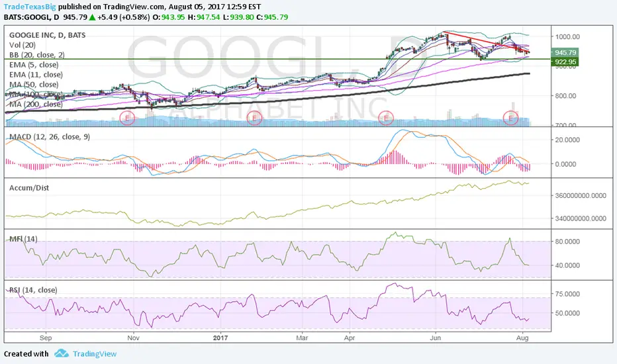Click the 0.0000 MACD axis value
The height and width of the screenshot is (364, 617).
(x=565, y=164)
